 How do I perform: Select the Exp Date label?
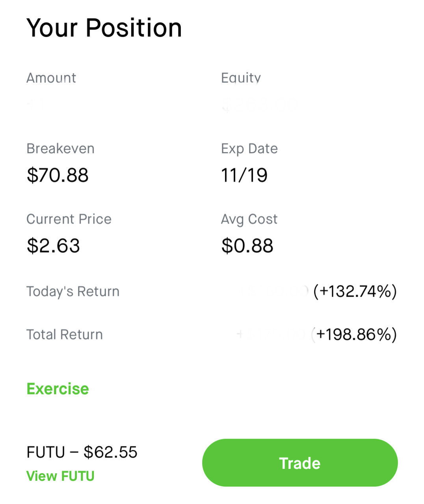[249, 149]
